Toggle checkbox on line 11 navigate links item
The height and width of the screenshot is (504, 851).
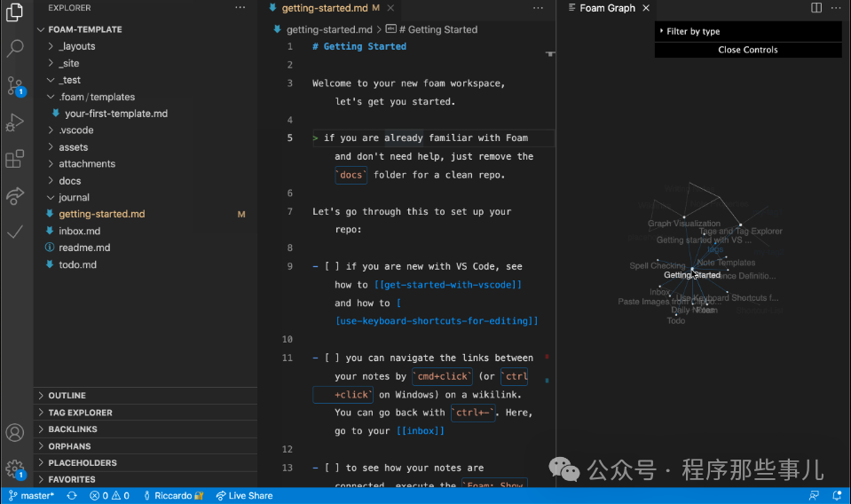point(332,358)
